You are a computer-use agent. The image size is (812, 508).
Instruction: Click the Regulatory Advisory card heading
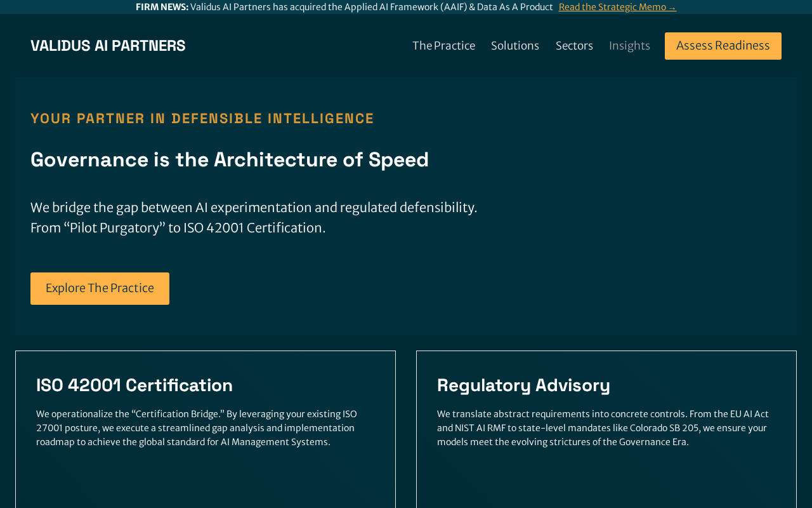(x=523, y=385)
